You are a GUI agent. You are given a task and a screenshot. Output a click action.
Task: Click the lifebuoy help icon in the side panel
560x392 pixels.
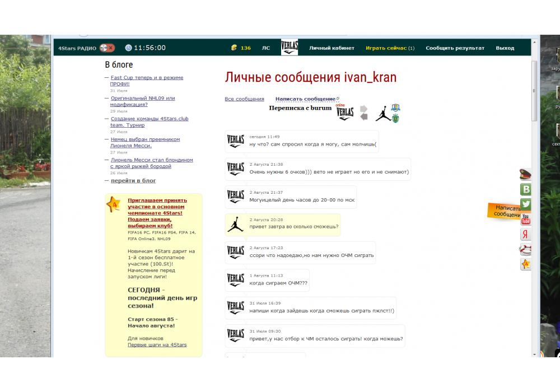525,250
